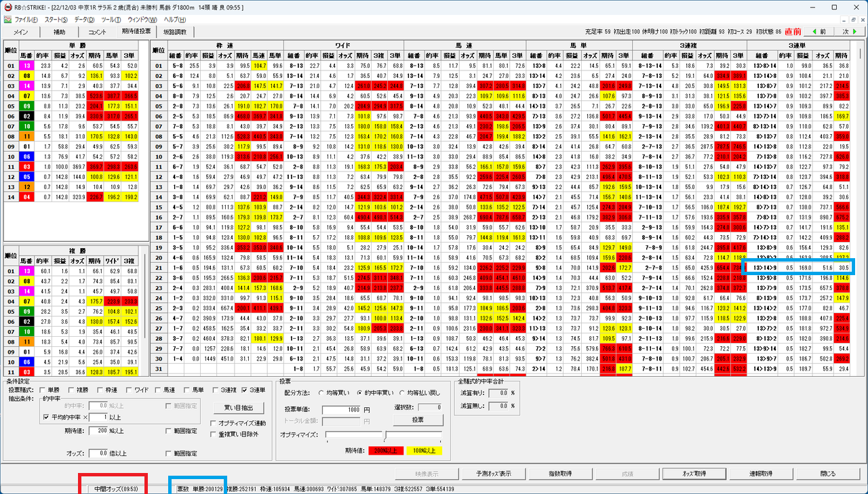Click the 投票単価 amount field
Screen dimensions: 868x494
point(342,411)
